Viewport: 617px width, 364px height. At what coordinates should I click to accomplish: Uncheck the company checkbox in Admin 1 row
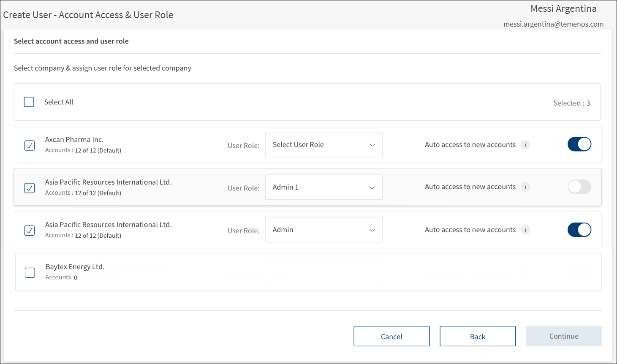(x=30, y=188)
